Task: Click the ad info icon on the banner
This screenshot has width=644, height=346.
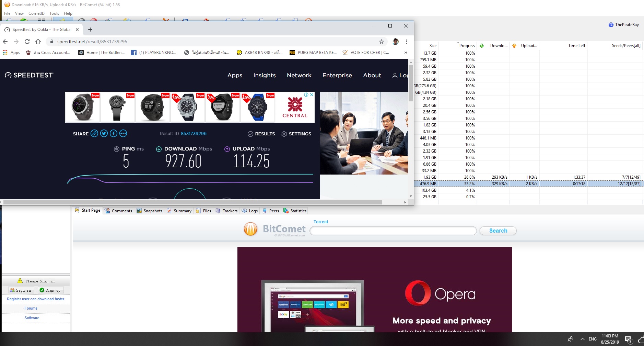Action: (306, 94)
